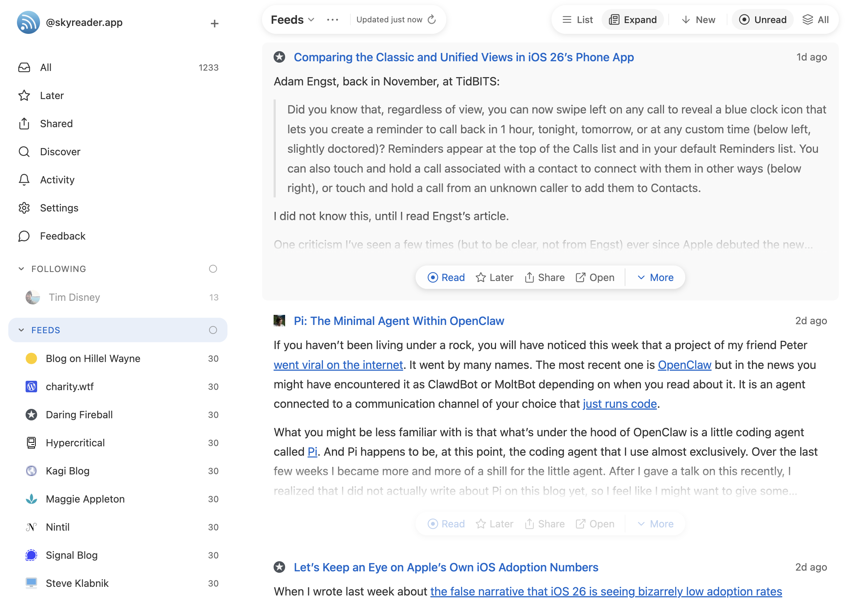This screenshot has width=868, height=598.
Task: Expand the More menu on the first article
Action: 655,277
